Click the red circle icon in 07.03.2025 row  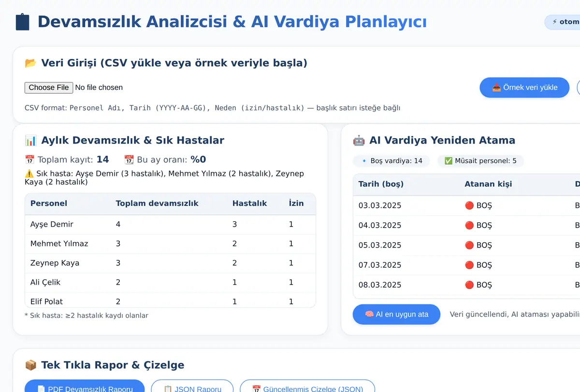[469, 265]
